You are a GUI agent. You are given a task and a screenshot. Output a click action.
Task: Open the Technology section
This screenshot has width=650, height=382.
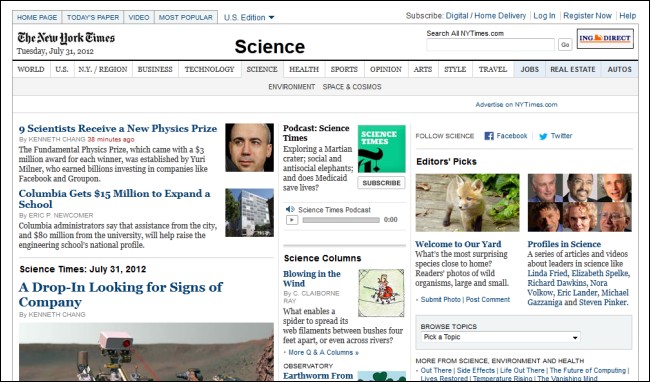point(209,69)
